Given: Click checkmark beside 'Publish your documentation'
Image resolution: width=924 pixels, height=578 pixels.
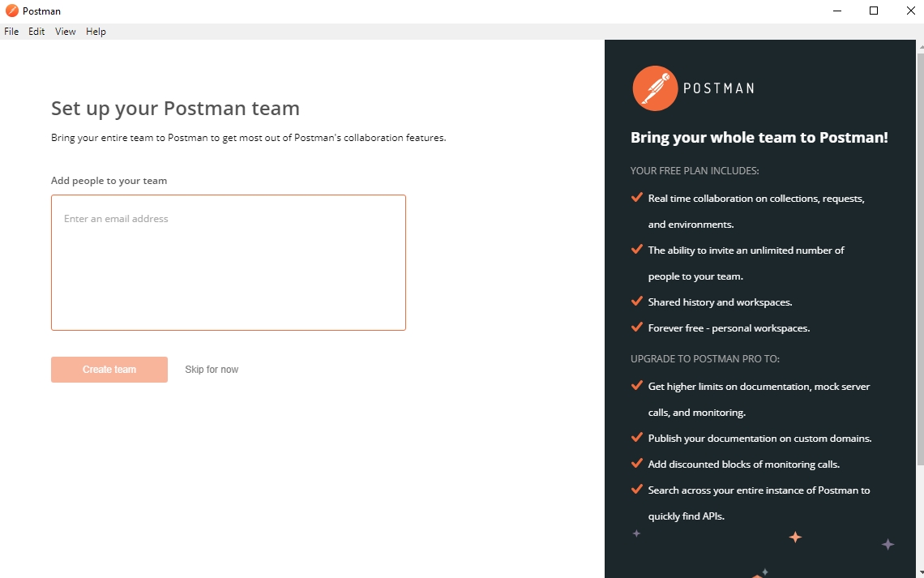Looking at the screenshot, I should [636, 437].
